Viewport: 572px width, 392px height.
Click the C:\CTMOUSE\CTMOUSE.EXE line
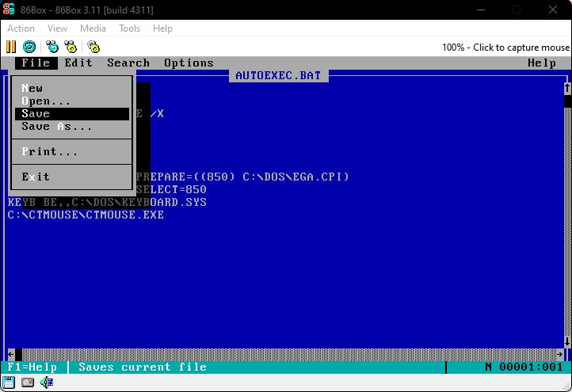pos(86,215)
